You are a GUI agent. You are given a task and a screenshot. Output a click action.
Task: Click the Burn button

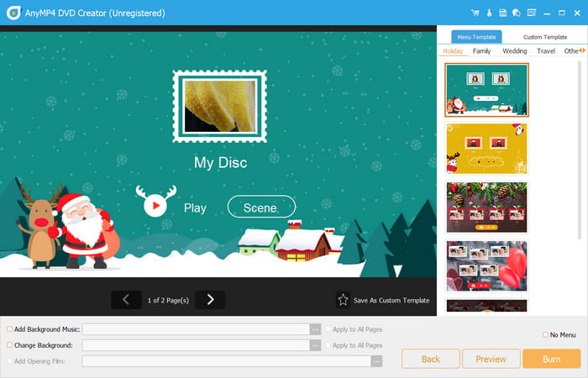(552, 359)
